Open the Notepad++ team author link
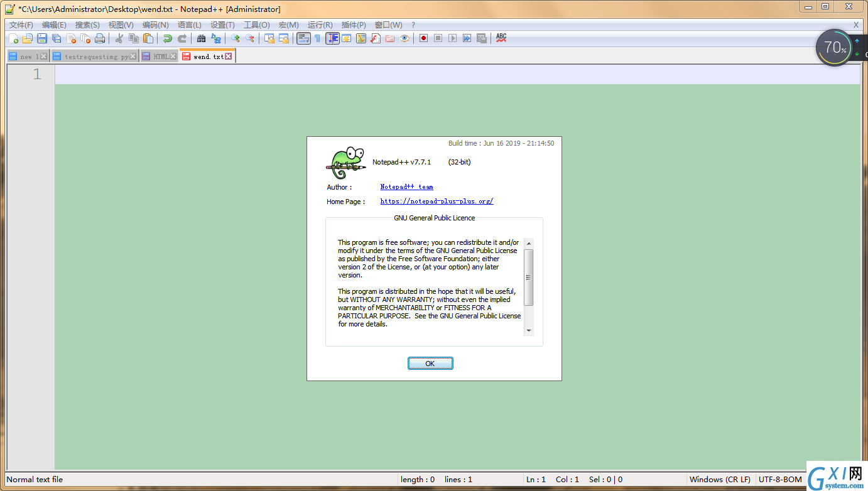The width and height of the screenshot is (868, 491). (406, 187)
